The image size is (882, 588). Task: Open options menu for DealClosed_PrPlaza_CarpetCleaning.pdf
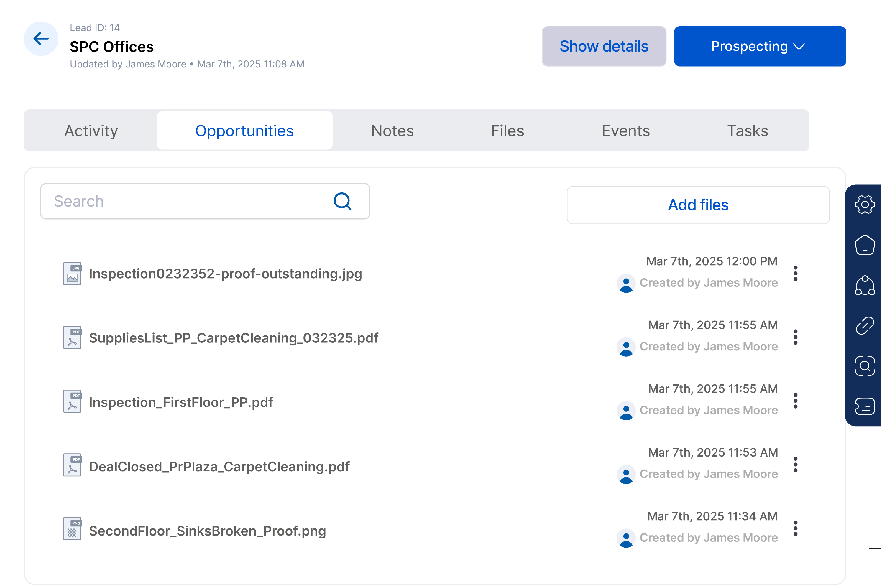(x=795, y=465)
